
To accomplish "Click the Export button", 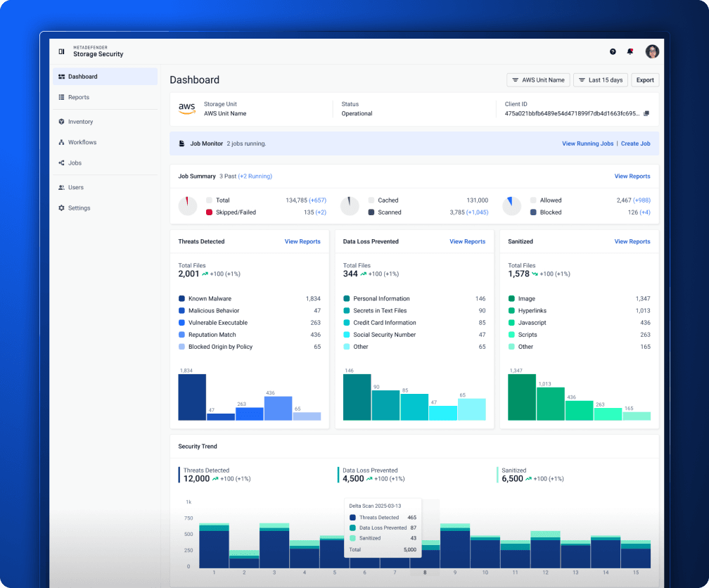I will tap(645, 80).
